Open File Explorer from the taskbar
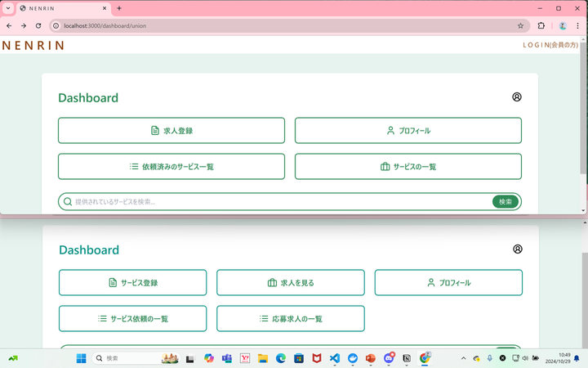588x368 pixels. (263, 358)
